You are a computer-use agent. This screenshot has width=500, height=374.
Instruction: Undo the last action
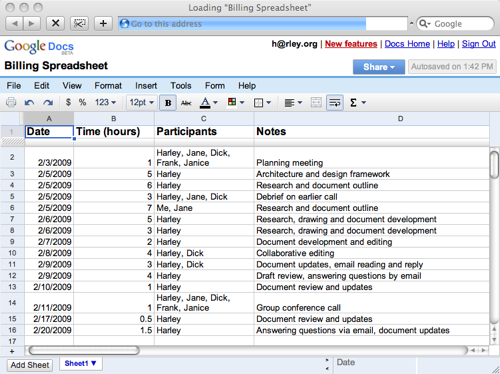[29, 103]
